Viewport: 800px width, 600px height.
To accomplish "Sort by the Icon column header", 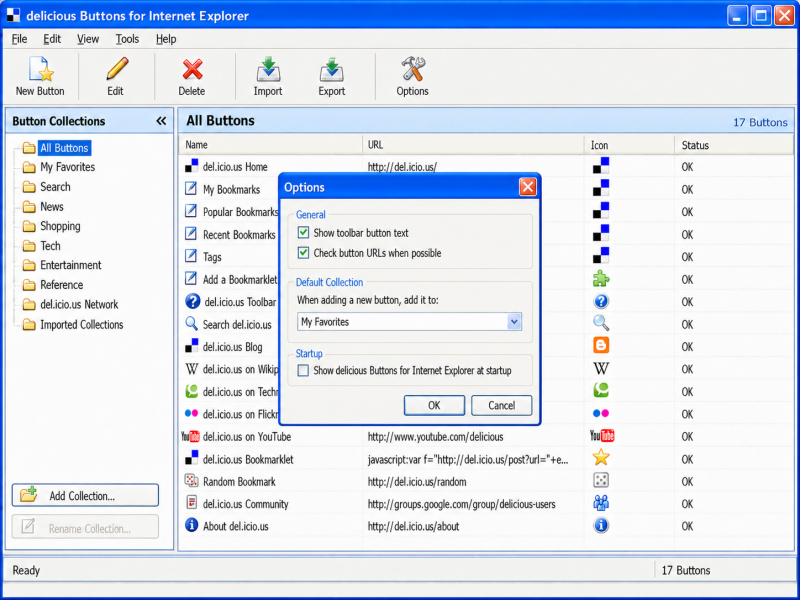I will pyautogui.click(x=629, y=145).
